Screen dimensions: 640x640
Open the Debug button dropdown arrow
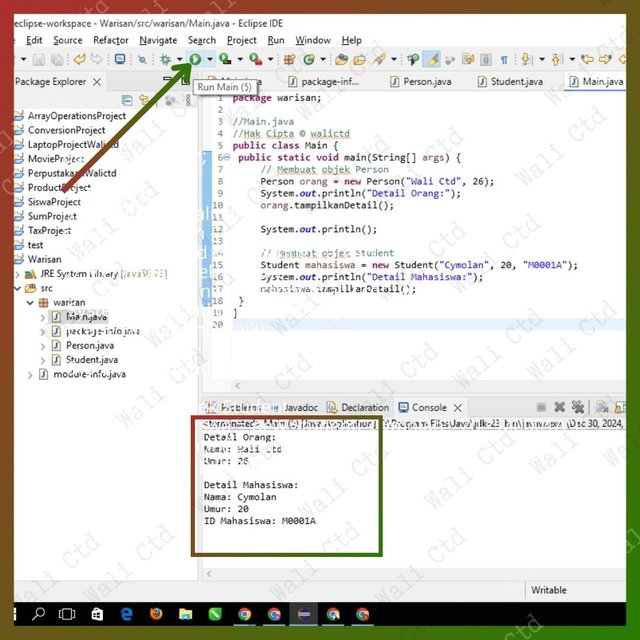(180, 60)
